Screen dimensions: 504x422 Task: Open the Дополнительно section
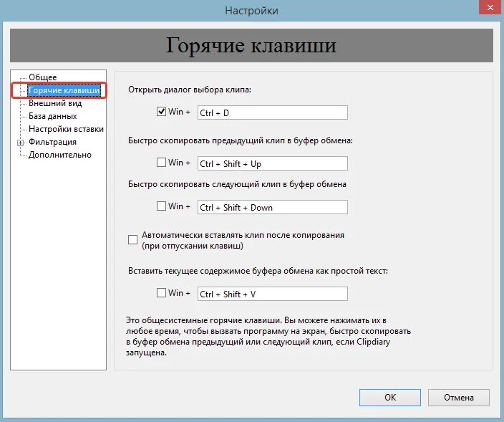60,155
